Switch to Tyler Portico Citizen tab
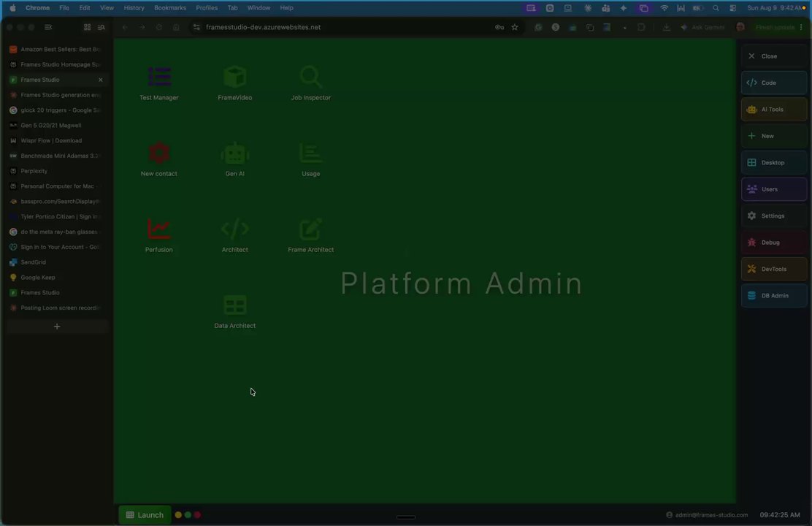The height and width of the screenshot is (526, 812). point(56,217)
